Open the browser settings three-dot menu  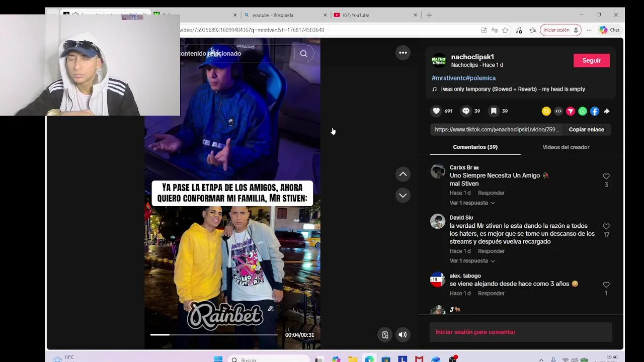(x=589, y=30)
